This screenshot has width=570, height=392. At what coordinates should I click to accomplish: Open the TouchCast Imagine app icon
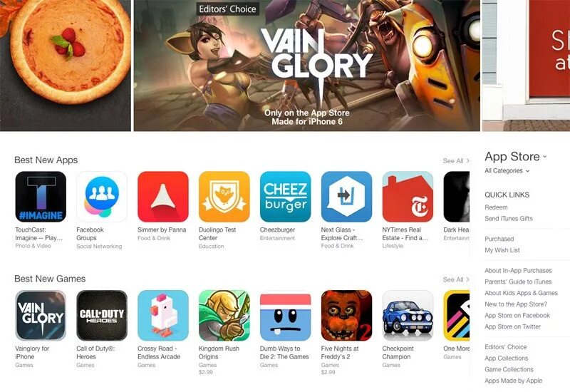click(x=41, y=197)
